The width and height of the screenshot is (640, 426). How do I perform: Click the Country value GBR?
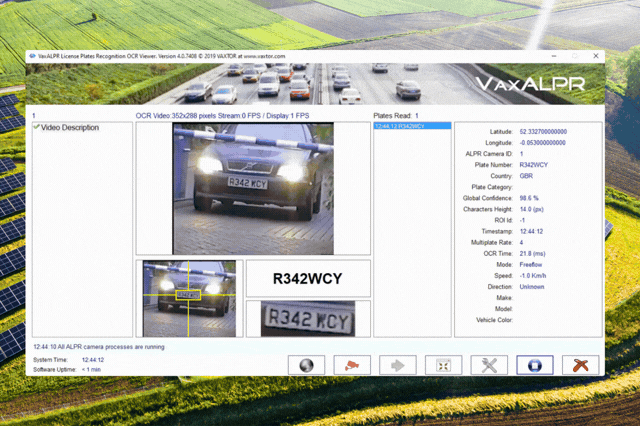coord(526,176)
